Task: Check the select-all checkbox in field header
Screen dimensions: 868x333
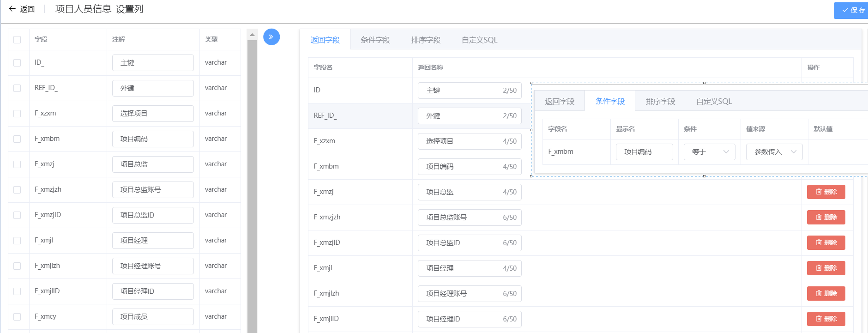Action: tap(17, 40)
